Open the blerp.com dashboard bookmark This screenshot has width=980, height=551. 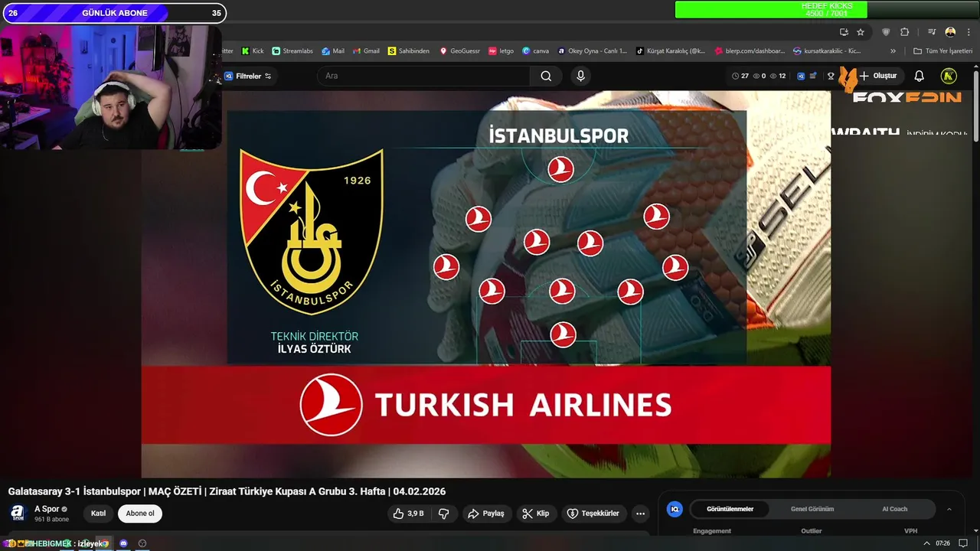click(x=750, y=51)
